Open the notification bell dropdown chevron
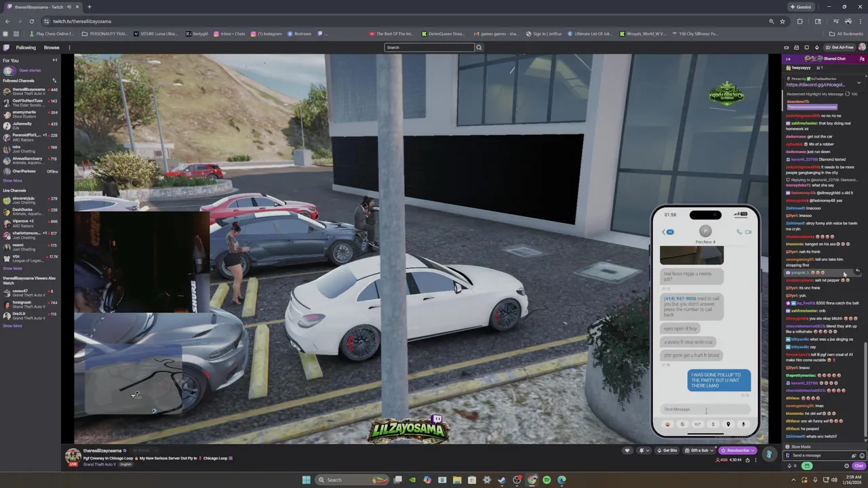The width and height of the screenshot is (868, 488). 649,451
